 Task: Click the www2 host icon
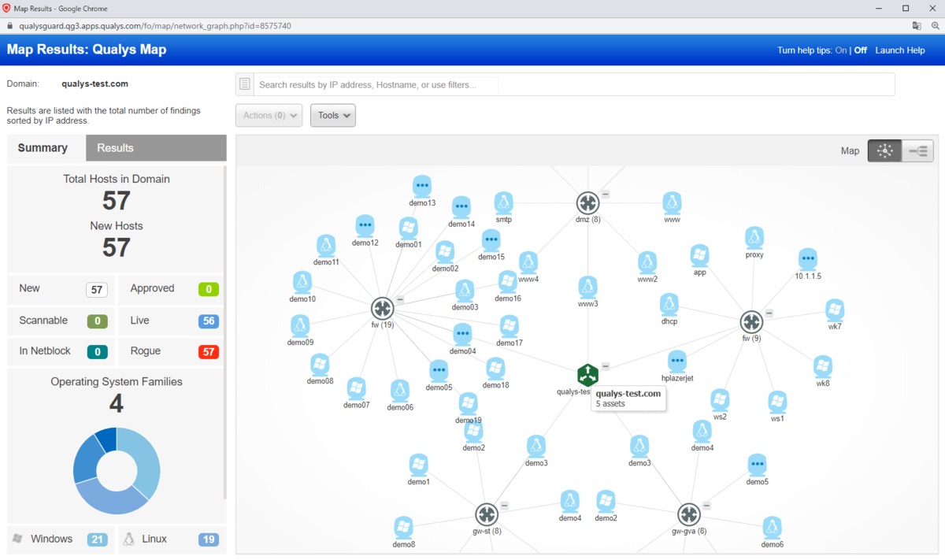(647, 262)
